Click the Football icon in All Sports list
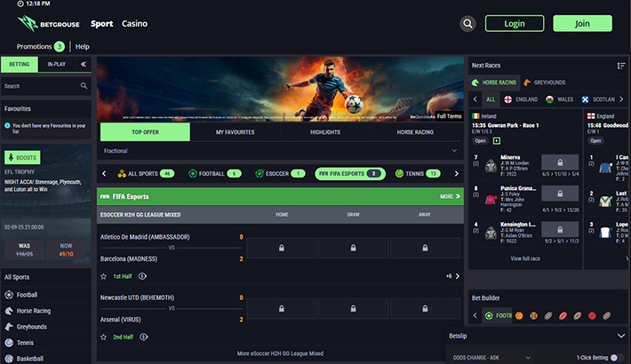This screenshot has height=364, width=631. pyautogui.click(x=10, y=295)
